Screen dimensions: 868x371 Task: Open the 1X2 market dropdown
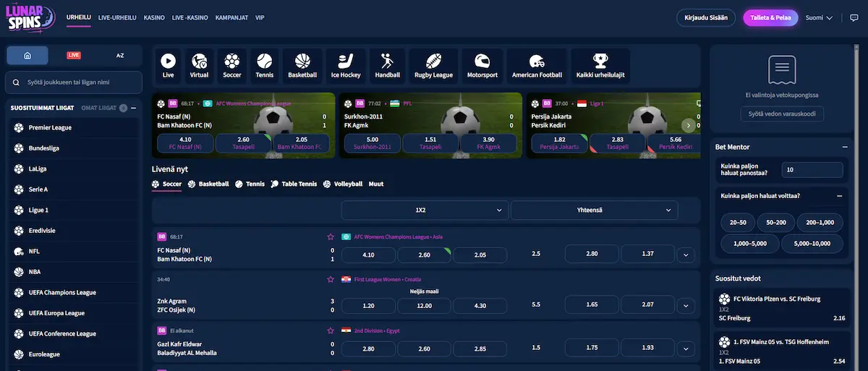point(424,210)
